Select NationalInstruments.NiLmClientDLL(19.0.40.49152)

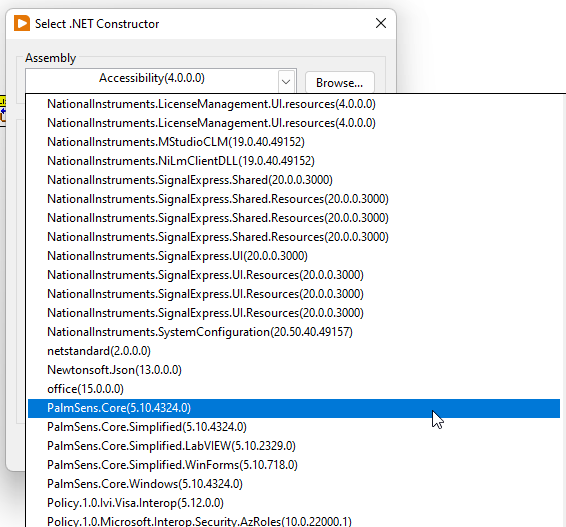pos(294,161)
